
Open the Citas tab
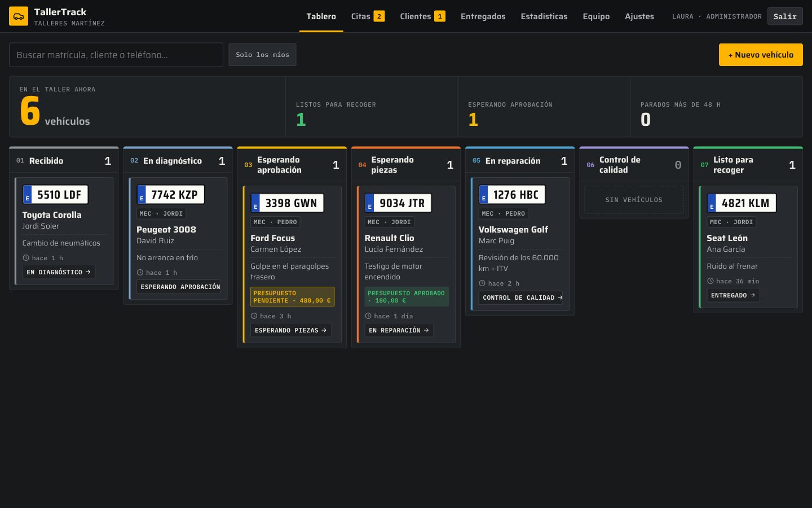click(368, 16)
